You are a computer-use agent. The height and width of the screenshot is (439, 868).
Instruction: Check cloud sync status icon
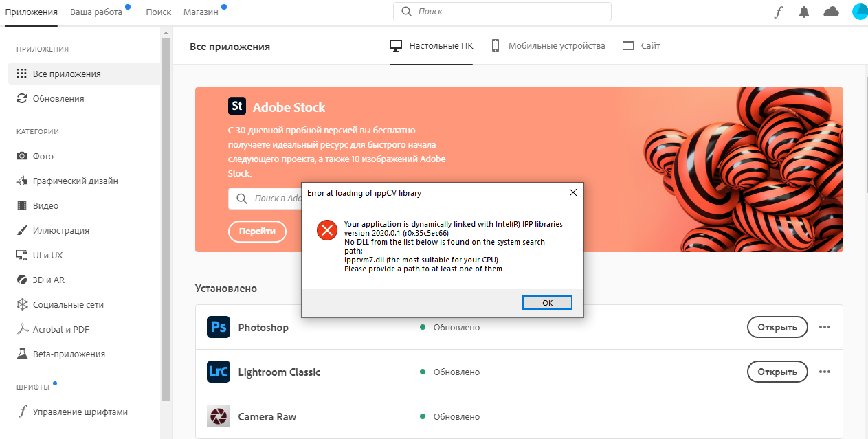coord(831,12)
